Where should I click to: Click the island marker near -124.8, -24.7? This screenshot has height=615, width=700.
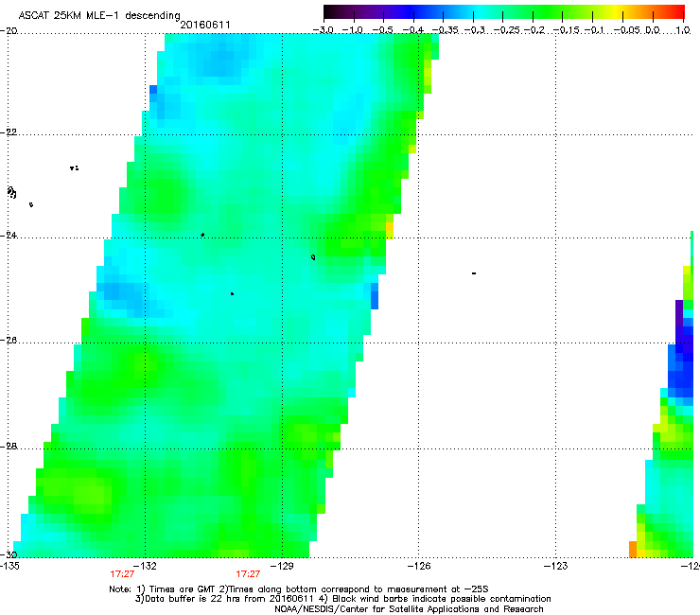pyautogui.click(x=474, y=272)
